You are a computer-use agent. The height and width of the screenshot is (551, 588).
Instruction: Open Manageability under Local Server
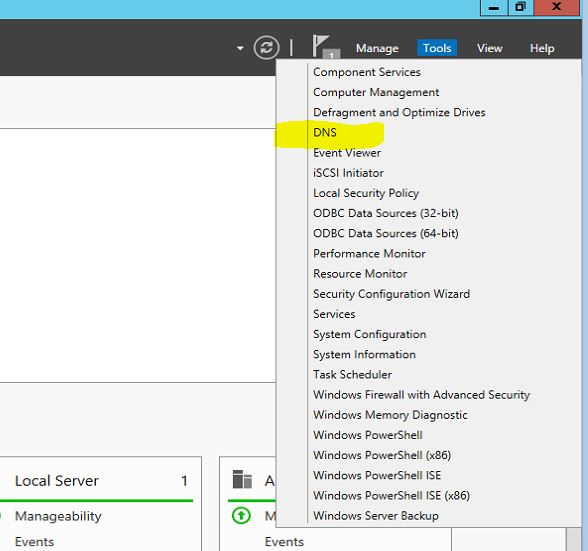tap(58, 516)
